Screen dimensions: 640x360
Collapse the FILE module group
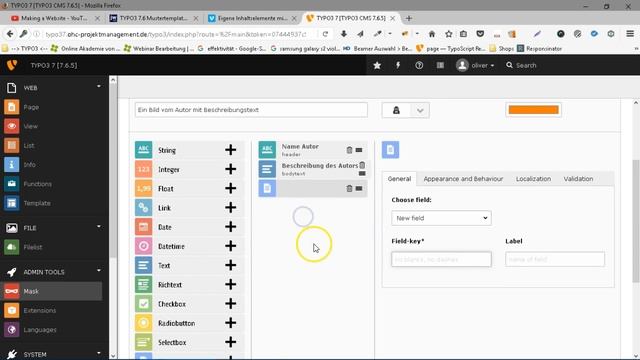99,227
